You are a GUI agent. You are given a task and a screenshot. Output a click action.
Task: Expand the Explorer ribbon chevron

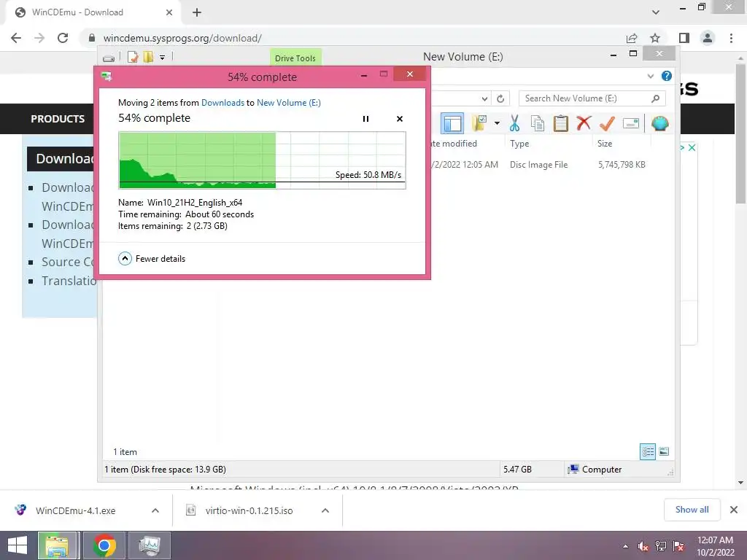tap(651, 76)
